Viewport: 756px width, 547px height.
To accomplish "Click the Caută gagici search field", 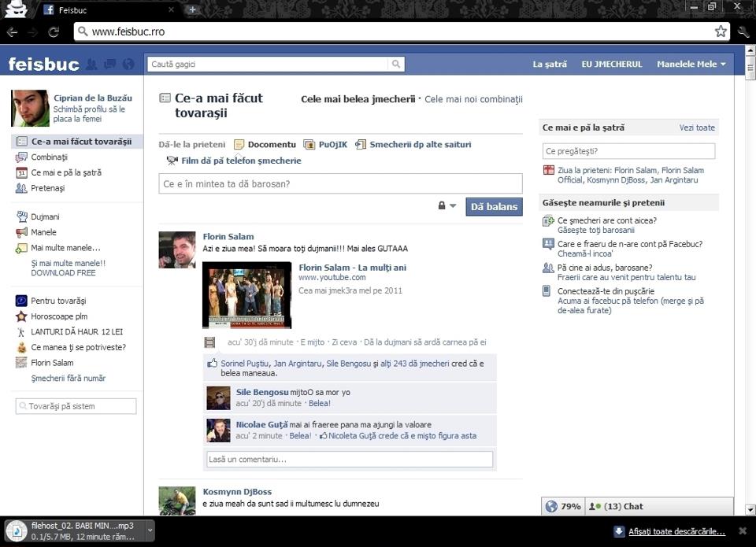I will coord(268,64).
